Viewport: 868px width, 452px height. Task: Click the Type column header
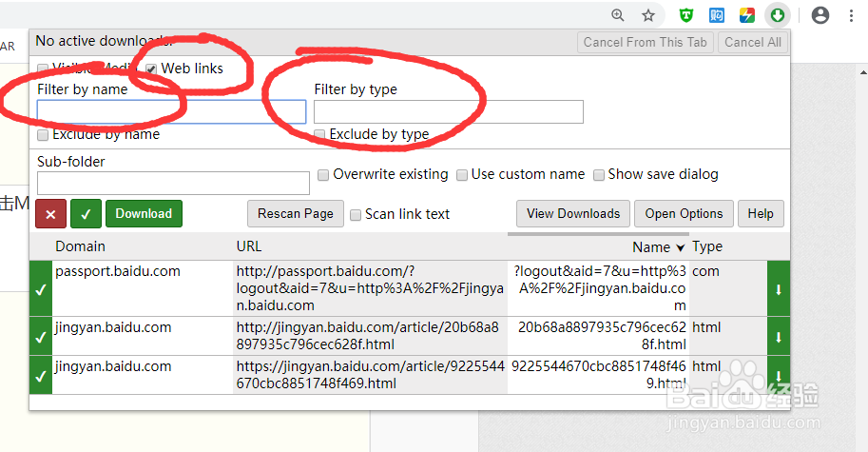pos(707,246)
